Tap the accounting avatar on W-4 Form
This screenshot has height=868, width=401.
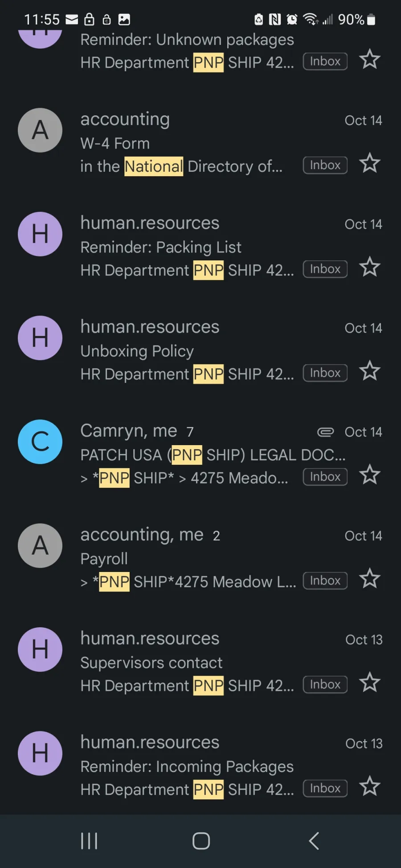tap(40, 130)
